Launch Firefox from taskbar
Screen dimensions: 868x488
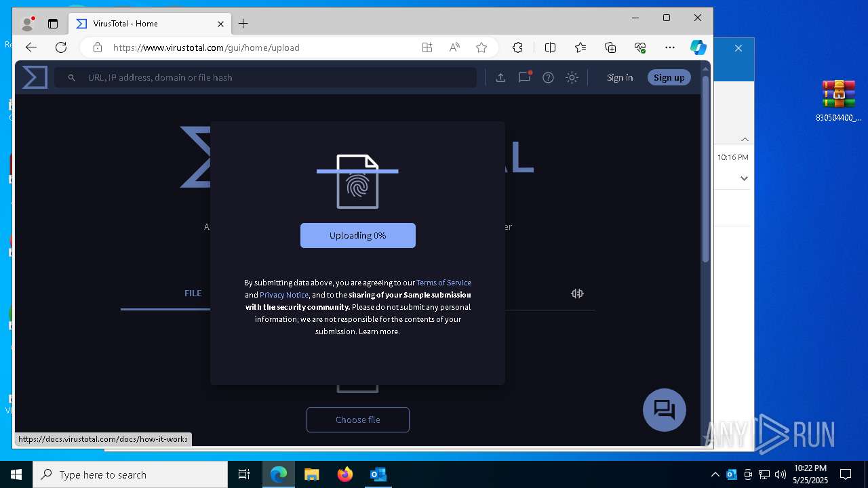pos(344,474)
